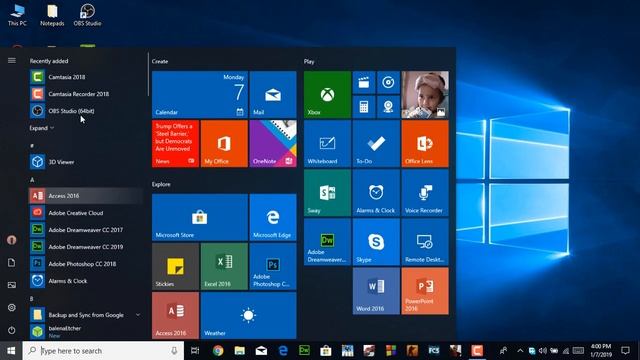Open File Explorer from the taskbar
This screenshot has height=360, width=640.
[240, 351]
